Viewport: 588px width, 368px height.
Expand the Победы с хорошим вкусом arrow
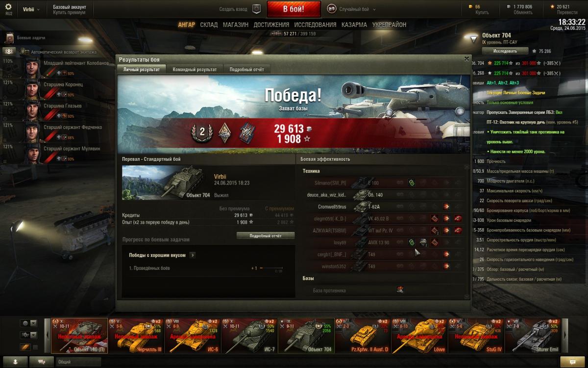coord(193,255)
